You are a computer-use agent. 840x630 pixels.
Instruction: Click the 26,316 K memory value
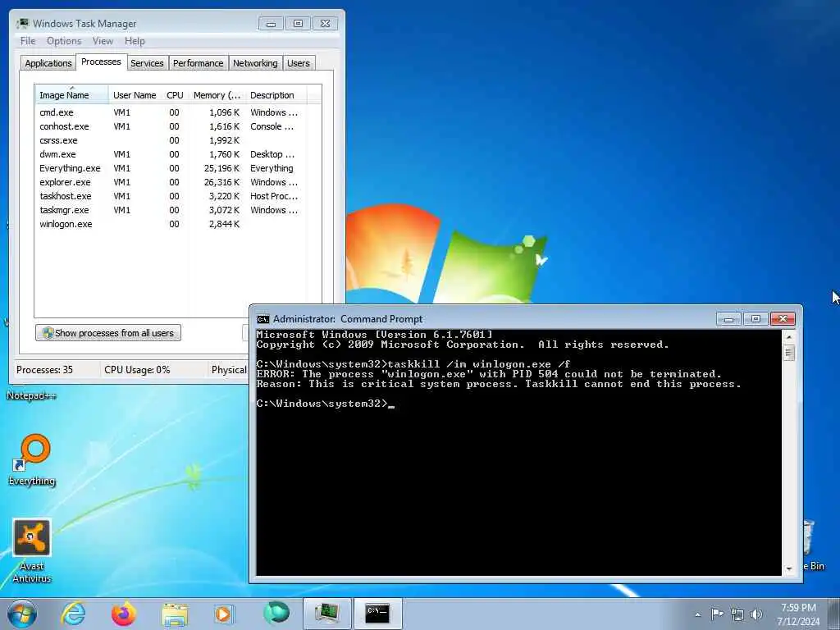(221, 182)
